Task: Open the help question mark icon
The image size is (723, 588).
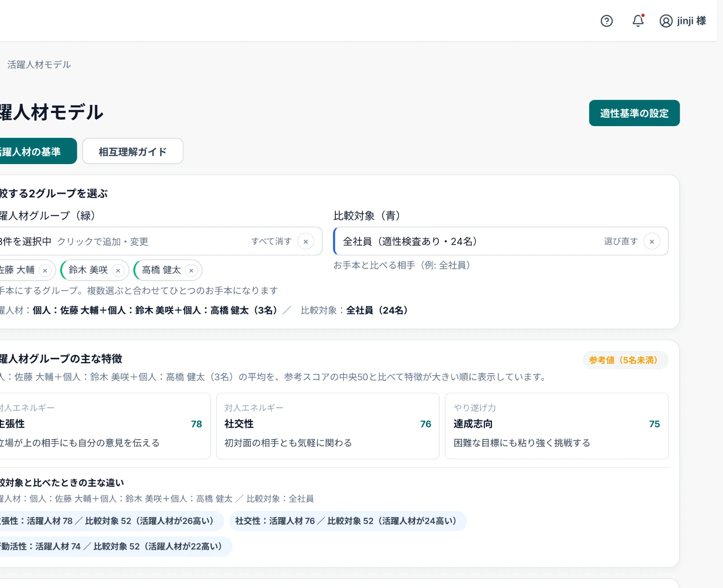Action: pos(606,21)
